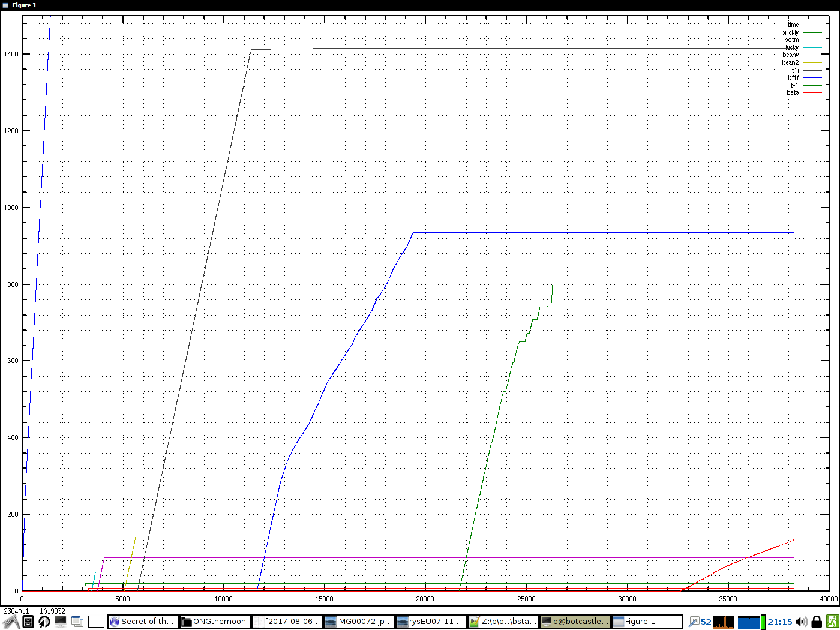Viewport: 840px width, 630px height.
Task: Click the 1000 label on the y-axis
Action: click(11, 208)
